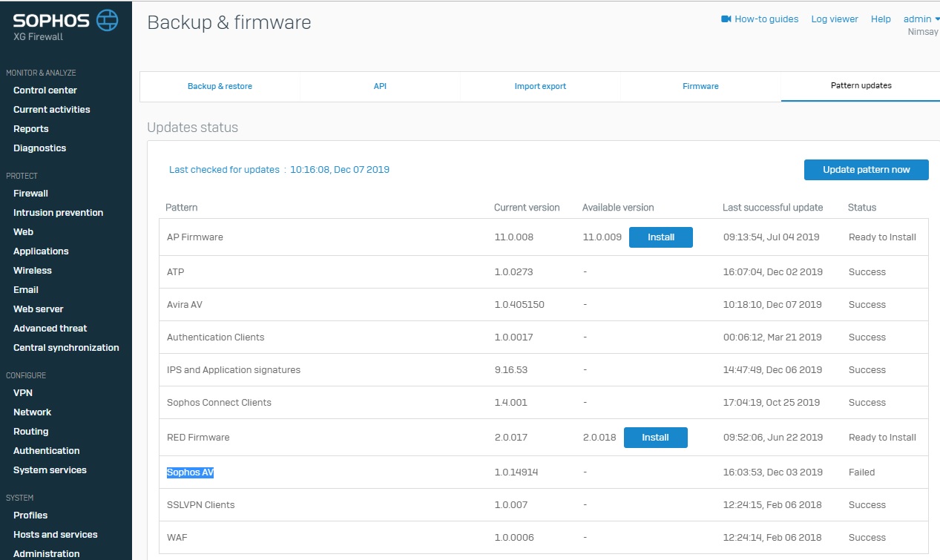Click the Authentication Clients pattern name

click(x=216, y=337)
